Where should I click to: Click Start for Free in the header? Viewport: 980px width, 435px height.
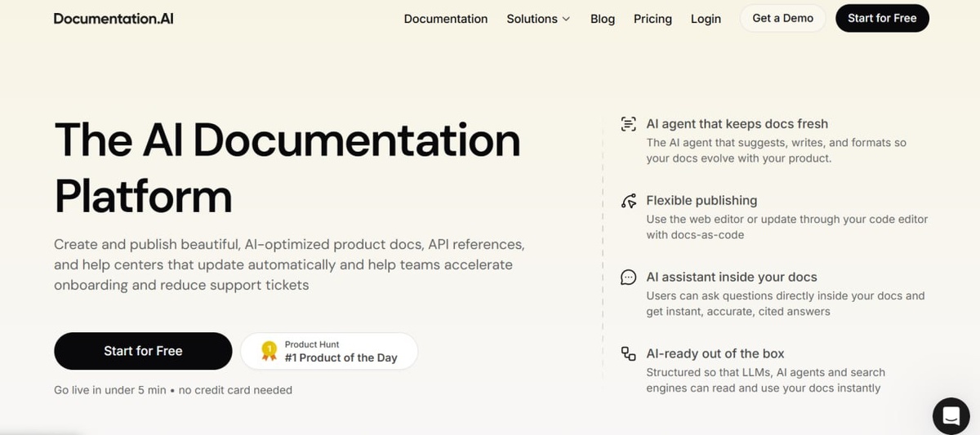[x=882, y=18]
